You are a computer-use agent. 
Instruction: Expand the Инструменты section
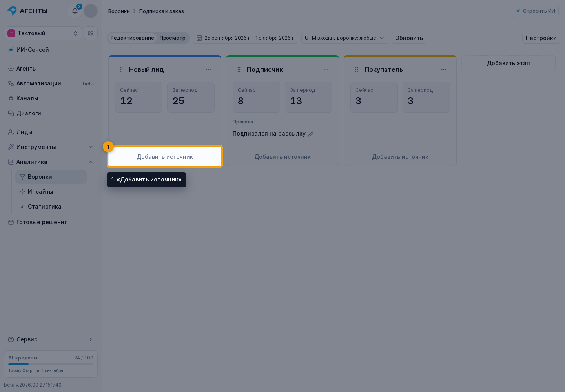click(51, 147)
